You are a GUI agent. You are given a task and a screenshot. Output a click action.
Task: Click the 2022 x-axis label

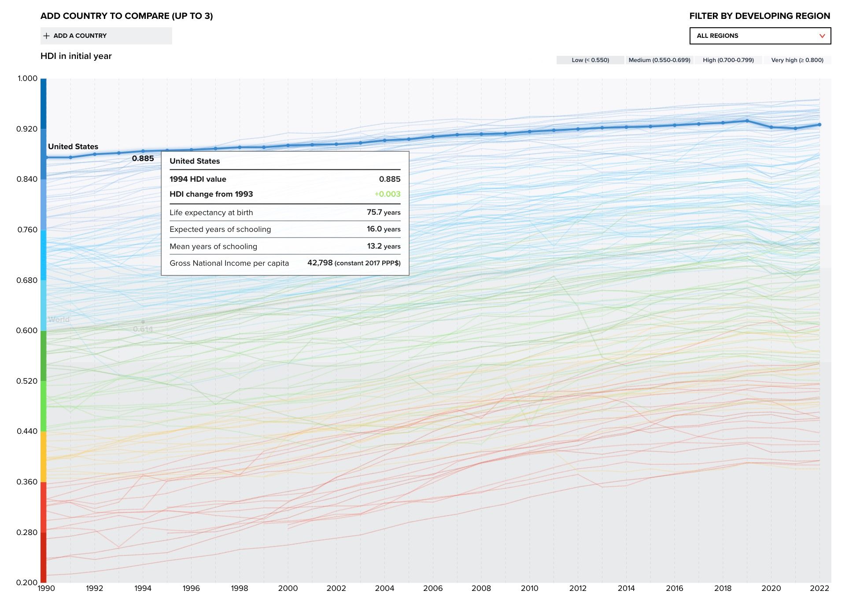(x=819, y=588)
